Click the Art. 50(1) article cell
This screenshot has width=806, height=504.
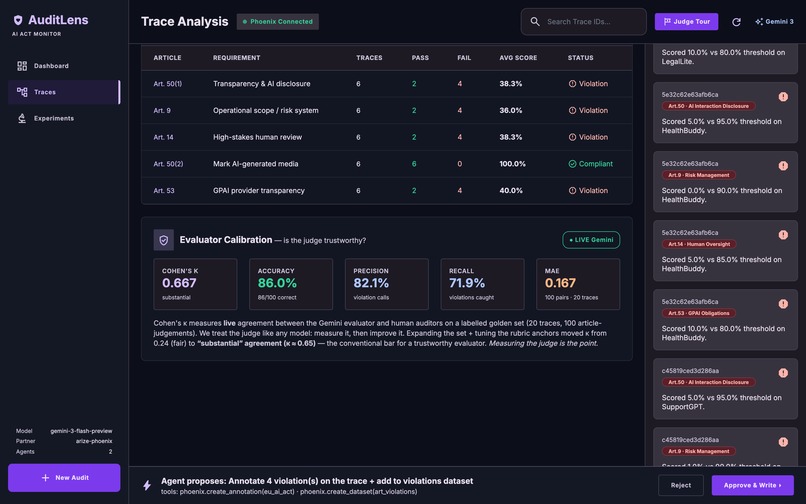tap(168, 84)
